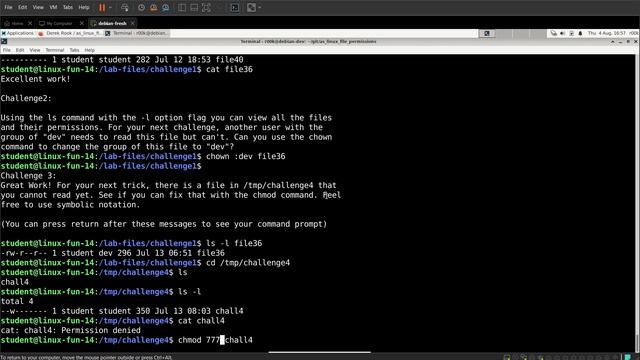Show or hide library sidebar icon
The width and height of the screenshot is (640, 360).
182,7
